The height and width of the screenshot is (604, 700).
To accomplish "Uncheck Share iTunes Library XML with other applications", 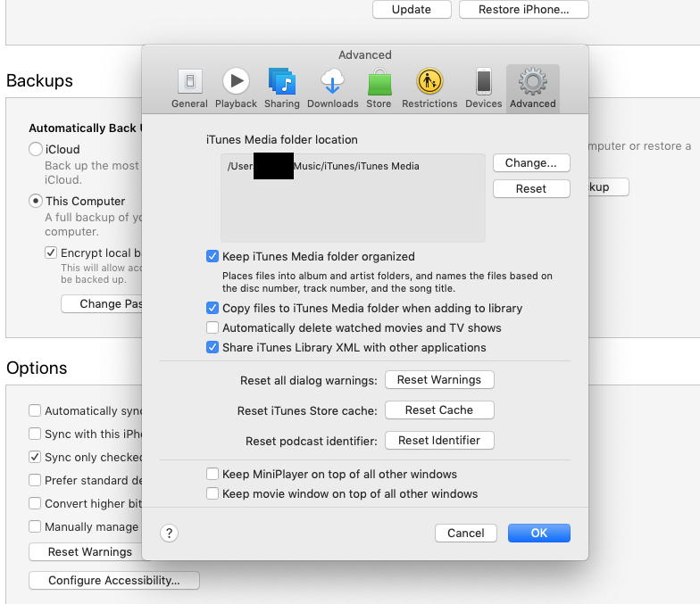I will 212,348.
